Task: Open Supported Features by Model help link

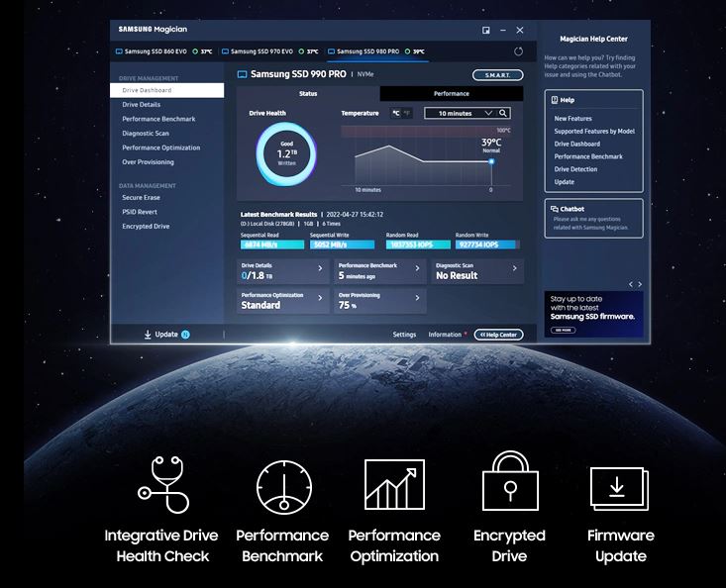Action: (x=594, y=132)
